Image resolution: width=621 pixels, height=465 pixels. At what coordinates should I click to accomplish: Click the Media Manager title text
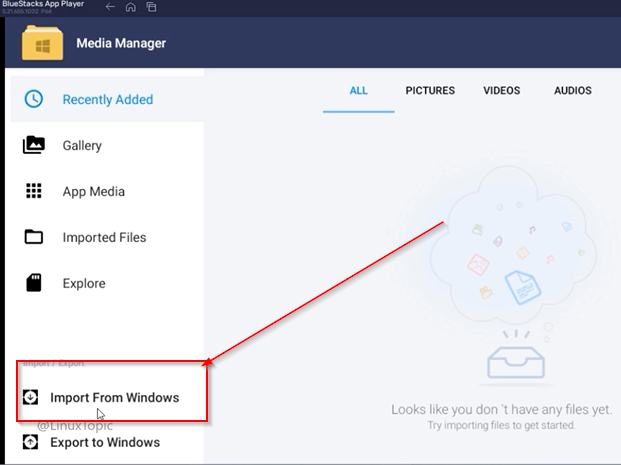tap(121, 43)
